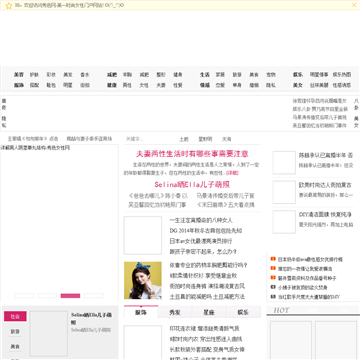Click hot keyword 土肥 beside search box
Screen dimensions: 360x360
click(184, 139)
